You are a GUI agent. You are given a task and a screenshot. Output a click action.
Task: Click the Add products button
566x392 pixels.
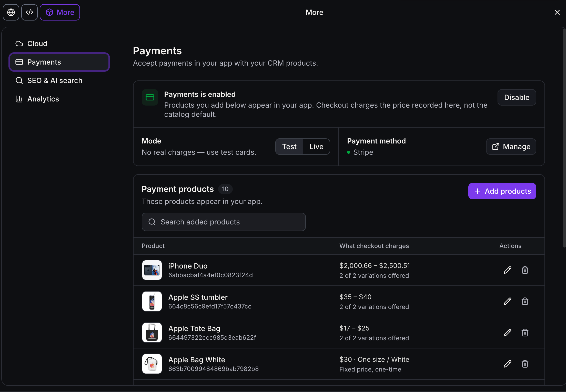tap(502, 191)
